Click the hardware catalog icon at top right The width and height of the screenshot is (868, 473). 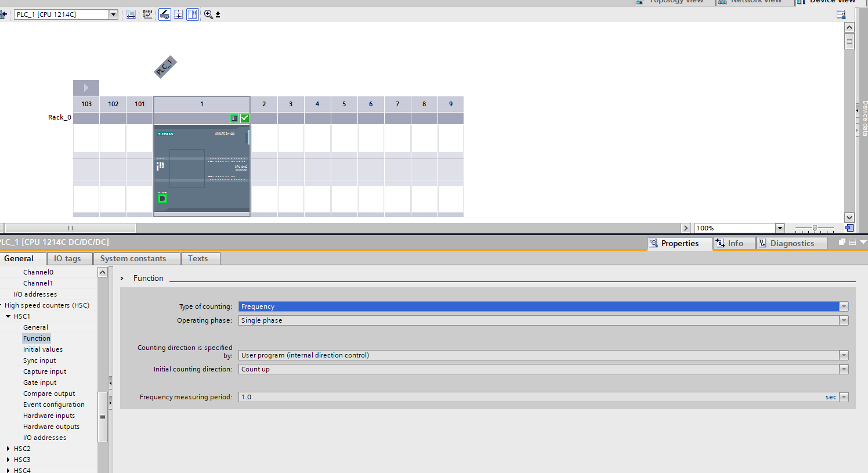[841, 15]
